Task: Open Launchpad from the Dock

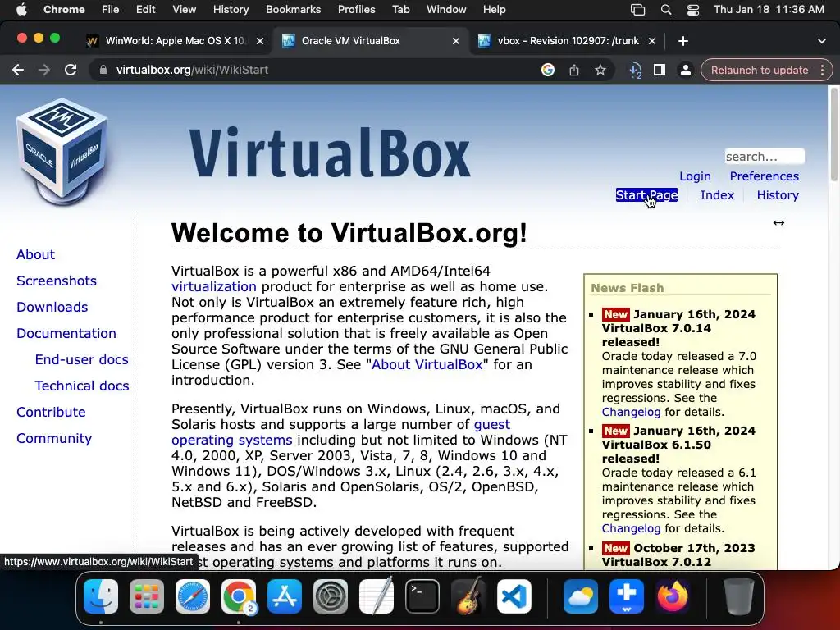Action: point(147,596)
